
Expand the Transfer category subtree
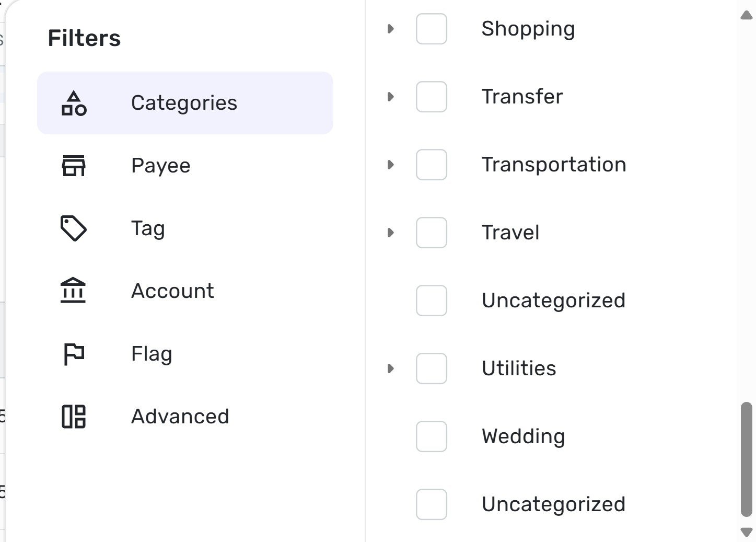coord(390,97)
